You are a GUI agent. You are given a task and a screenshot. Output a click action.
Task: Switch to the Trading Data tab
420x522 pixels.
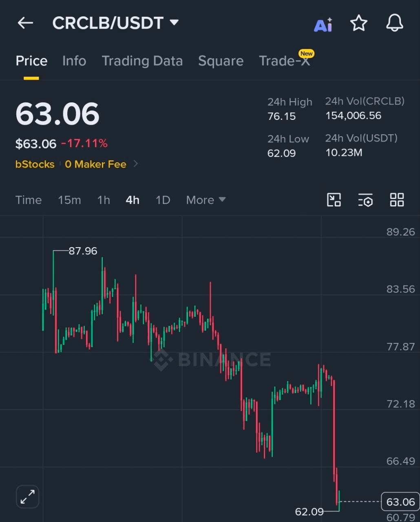tap(142, 61)
